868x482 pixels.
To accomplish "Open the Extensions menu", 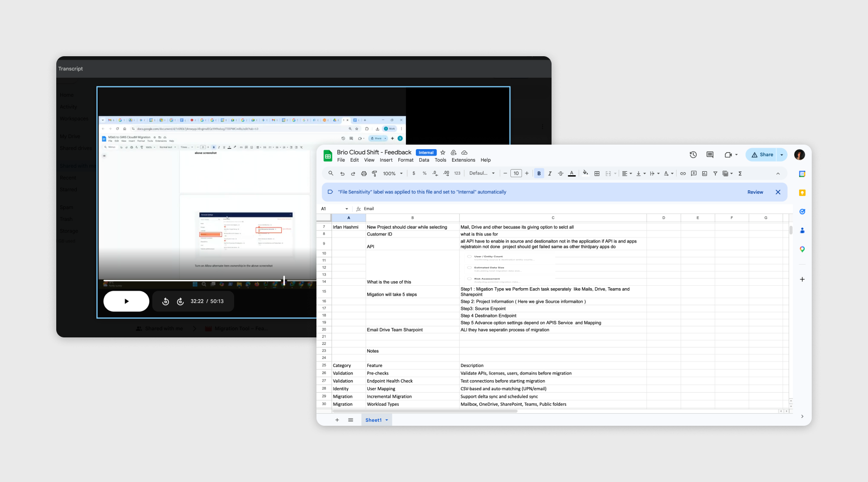I will (x=463, y=160).
